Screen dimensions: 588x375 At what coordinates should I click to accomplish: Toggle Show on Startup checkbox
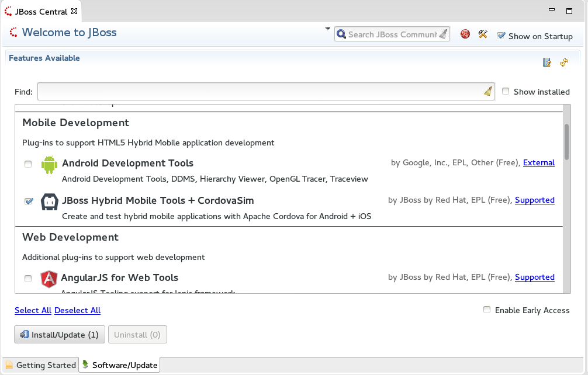point(501,36)
